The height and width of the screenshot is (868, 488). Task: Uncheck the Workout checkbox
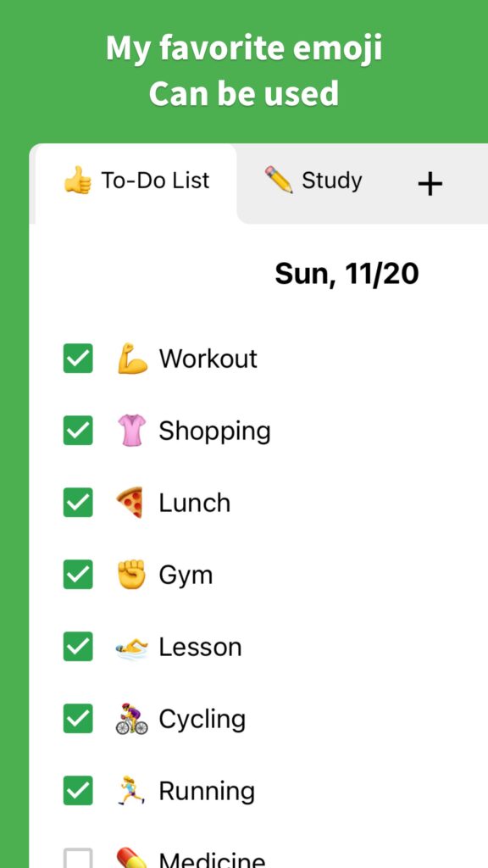pos(78,359)
